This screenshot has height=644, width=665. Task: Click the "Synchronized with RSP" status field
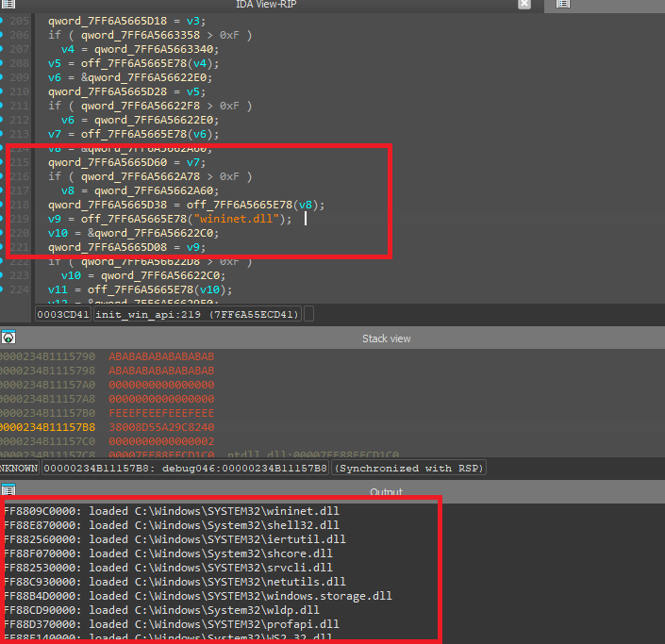pyautogui.click(x=409, y=468)
